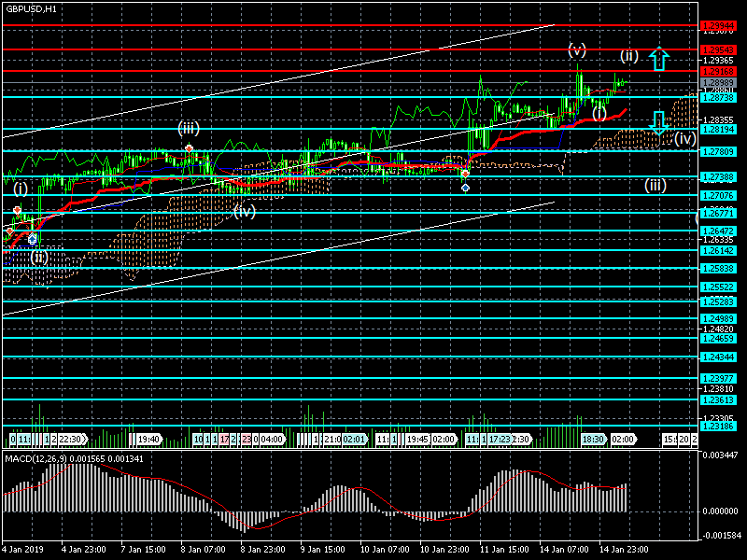Open the cyan 02:01 event marker
747x560 pixels.
coord(355,439)
